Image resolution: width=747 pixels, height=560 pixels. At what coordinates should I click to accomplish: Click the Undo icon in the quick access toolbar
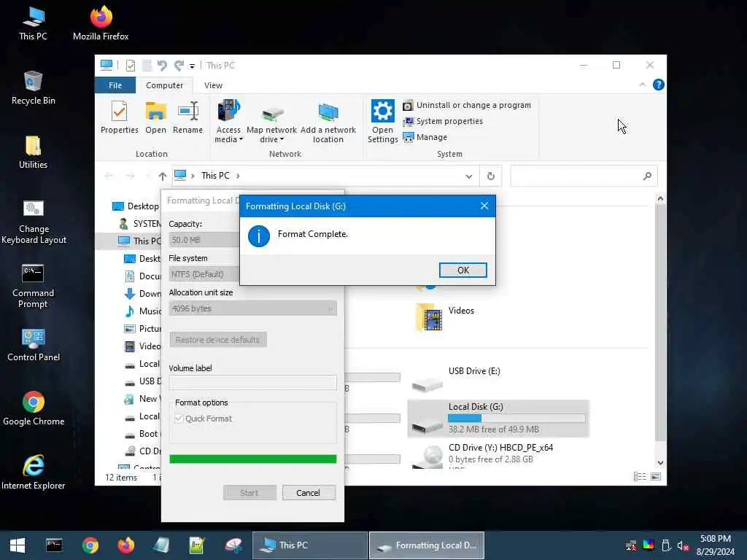[162, 65]
